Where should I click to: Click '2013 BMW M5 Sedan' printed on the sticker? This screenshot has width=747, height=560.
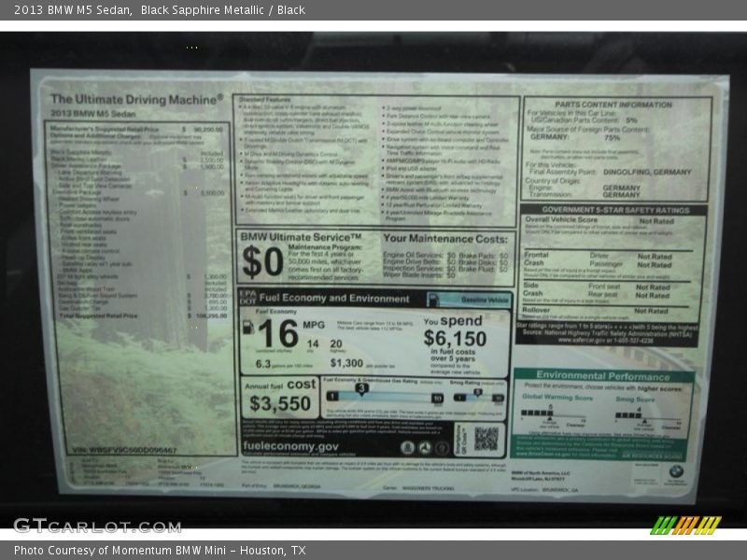pos(93,114)
